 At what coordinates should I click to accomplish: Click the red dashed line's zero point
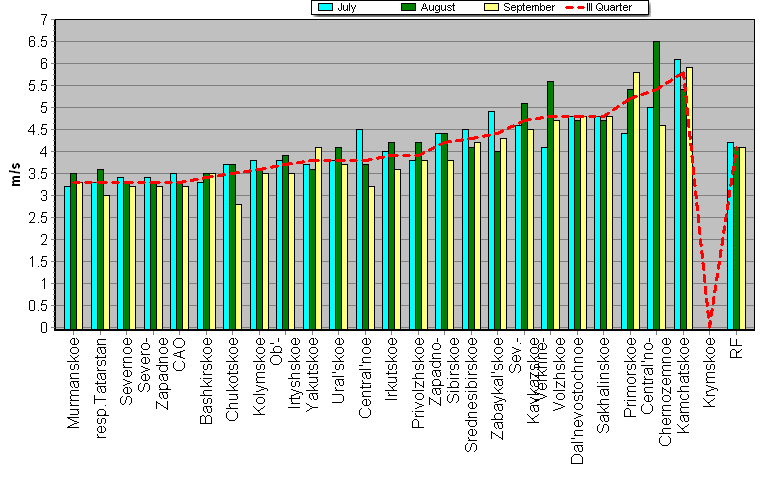(709, 325)
